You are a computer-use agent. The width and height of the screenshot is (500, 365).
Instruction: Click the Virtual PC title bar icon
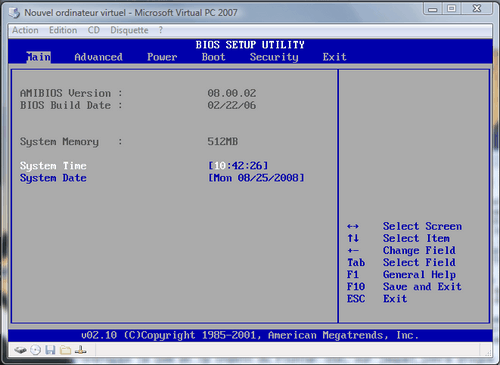click(14, 13)
